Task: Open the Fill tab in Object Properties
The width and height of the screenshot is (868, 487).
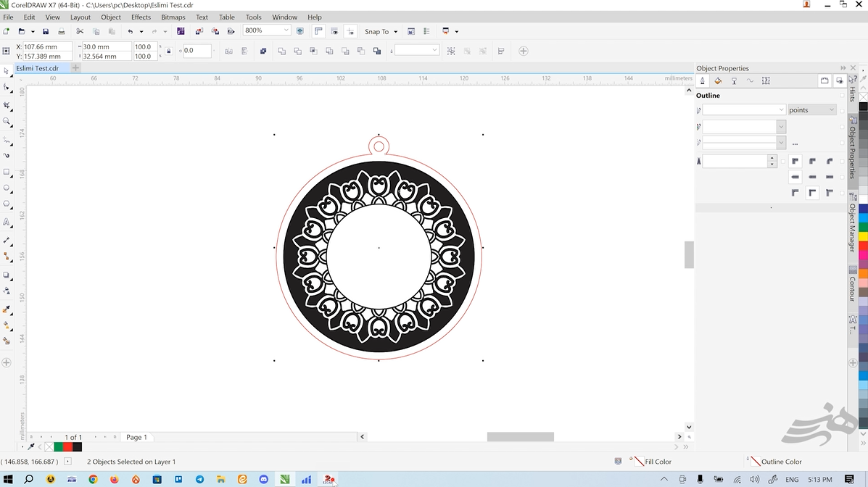Action: click(x=718, y=80)
